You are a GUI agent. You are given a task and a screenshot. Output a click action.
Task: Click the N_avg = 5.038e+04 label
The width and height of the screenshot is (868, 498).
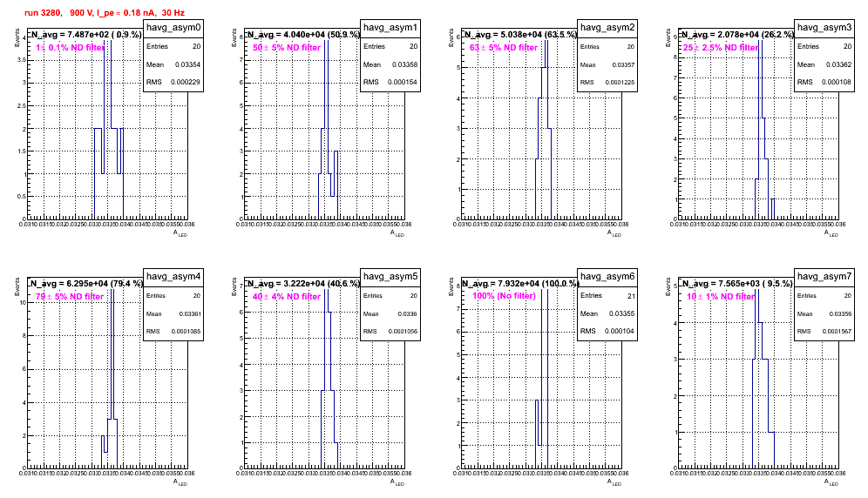point(520,34)
